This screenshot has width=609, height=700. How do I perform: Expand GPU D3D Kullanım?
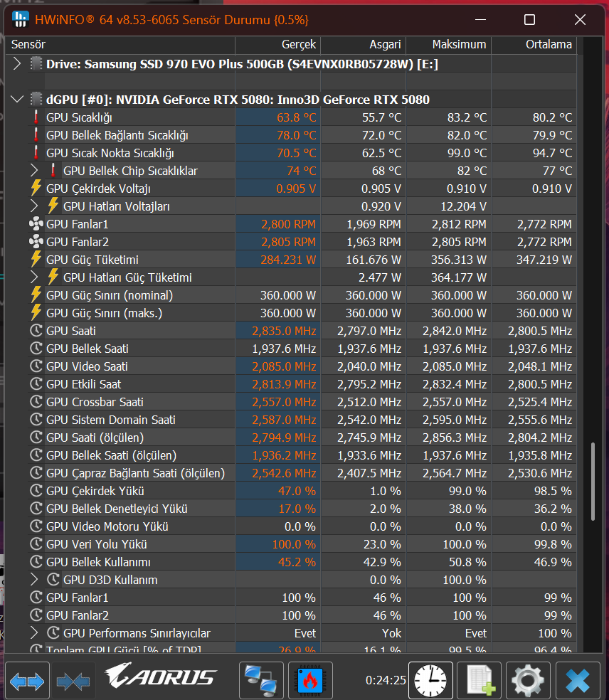[x=34, y=580]
